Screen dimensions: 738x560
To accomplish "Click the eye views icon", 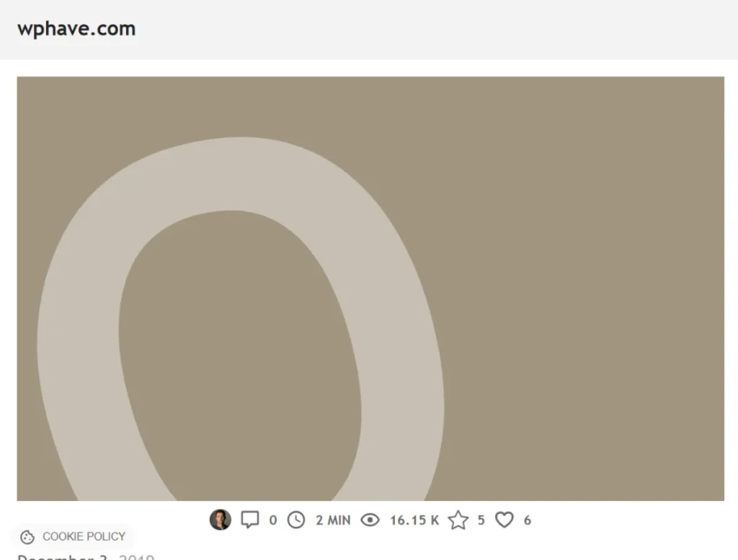I will 370,520.
